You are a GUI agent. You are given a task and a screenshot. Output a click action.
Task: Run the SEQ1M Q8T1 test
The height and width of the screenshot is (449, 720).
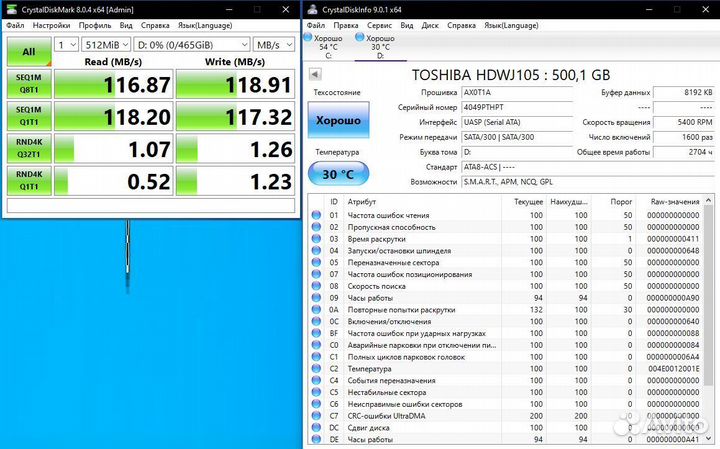coord(29,84)
